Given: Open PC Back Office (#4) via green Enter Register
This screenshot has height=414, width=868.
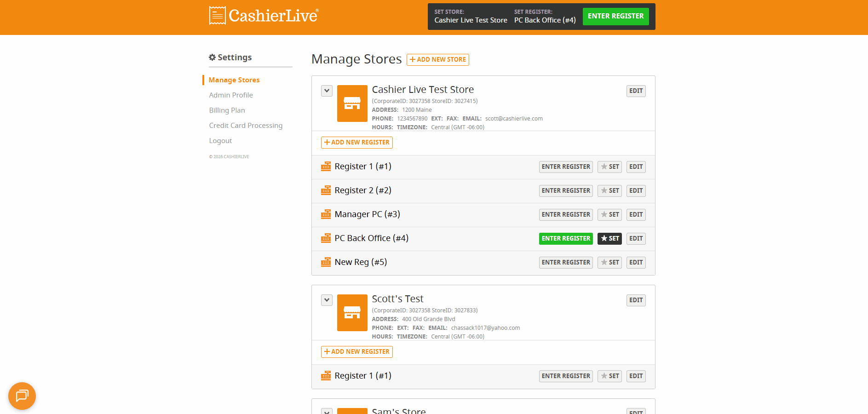Looking at the screenshot, I should [566, 239].
